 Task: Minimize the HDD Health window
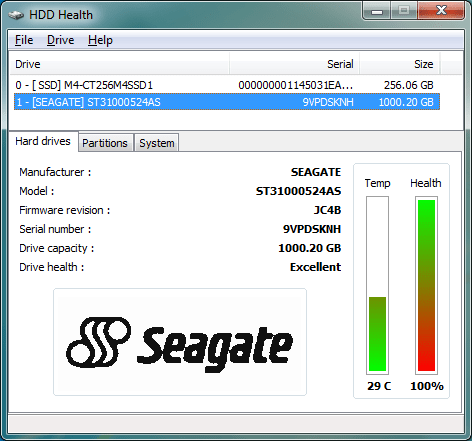[377, 11]
